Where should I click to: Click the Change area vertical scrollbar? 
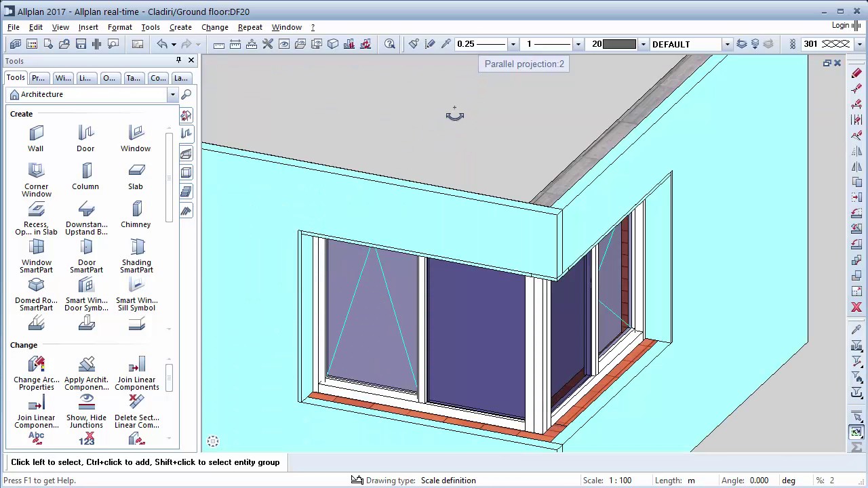tap(169, 376)
